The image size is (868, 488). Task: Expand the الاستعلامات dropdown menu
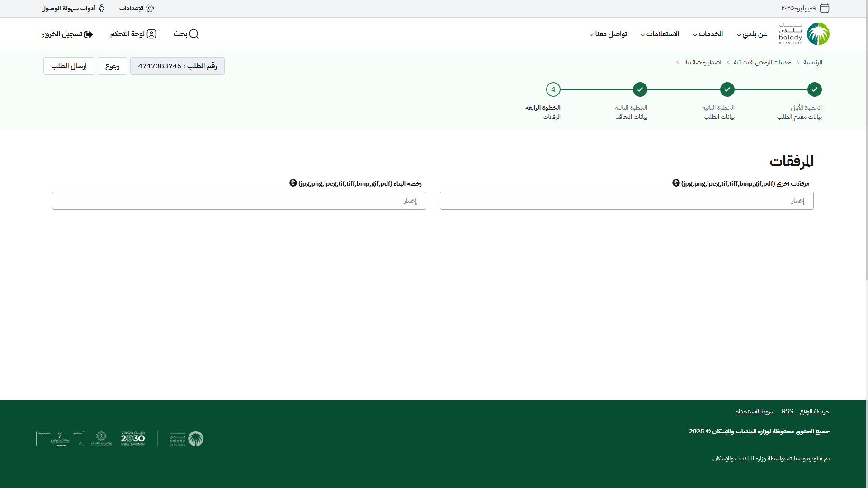pyautogui.click(x=660, y=34)
